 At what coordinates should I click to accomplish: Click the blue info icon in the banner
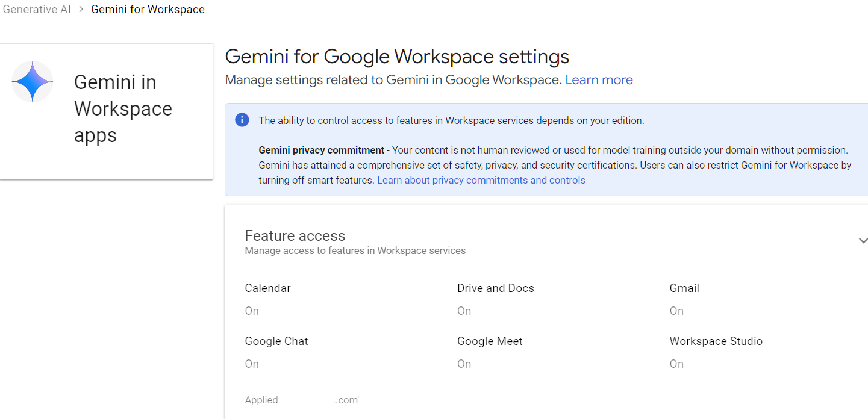[x=242, y=119]
